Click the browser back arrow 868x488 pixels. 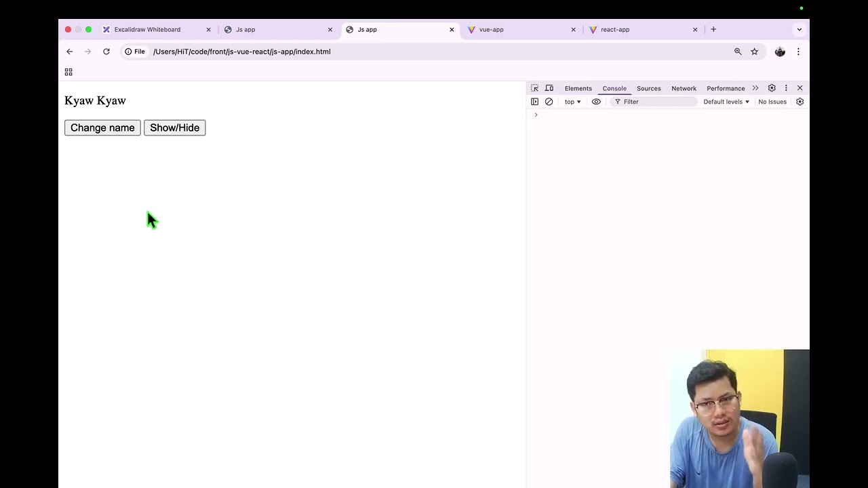[69, 52]
